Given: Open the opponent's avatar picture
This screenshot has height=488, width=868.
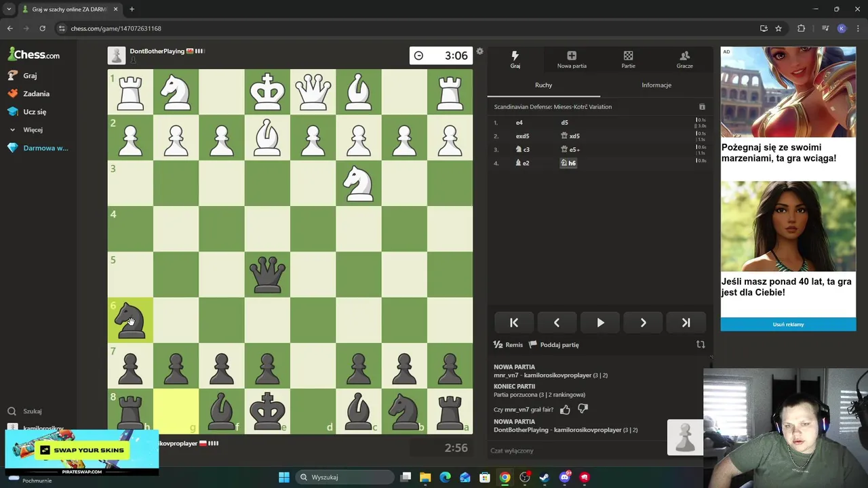Looking at the screenshot, I should (117, 55).
